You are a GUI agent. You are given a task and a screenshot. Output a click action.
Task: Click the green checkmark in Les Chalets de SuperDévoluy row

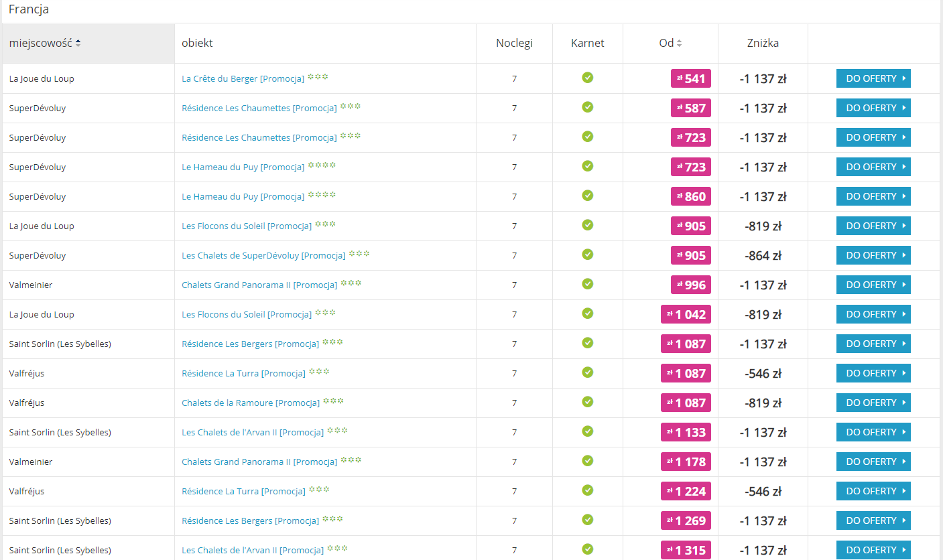tap(587, 255)
